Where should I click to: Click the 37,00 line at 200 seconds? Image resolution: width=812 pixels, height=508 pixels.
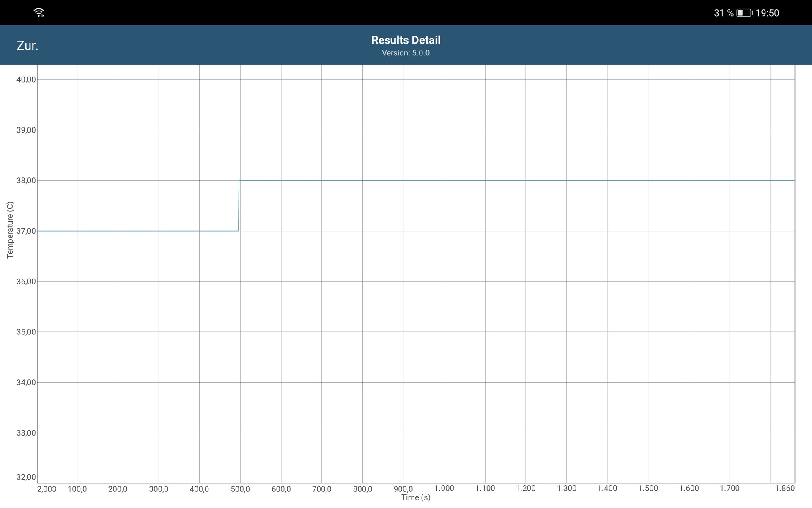coord(118,231)
